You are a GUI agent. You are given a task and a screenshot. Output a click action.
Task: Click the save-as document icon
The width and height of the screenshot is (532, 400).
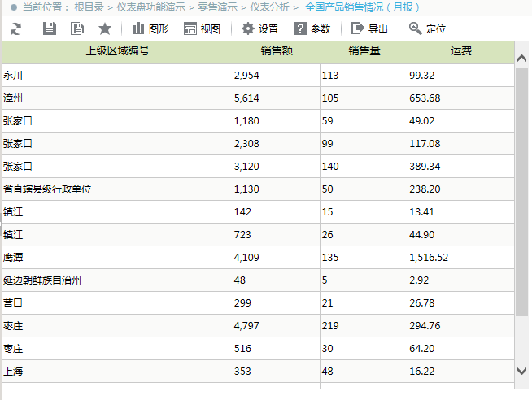pyautogui.click(x=77, y=28)
